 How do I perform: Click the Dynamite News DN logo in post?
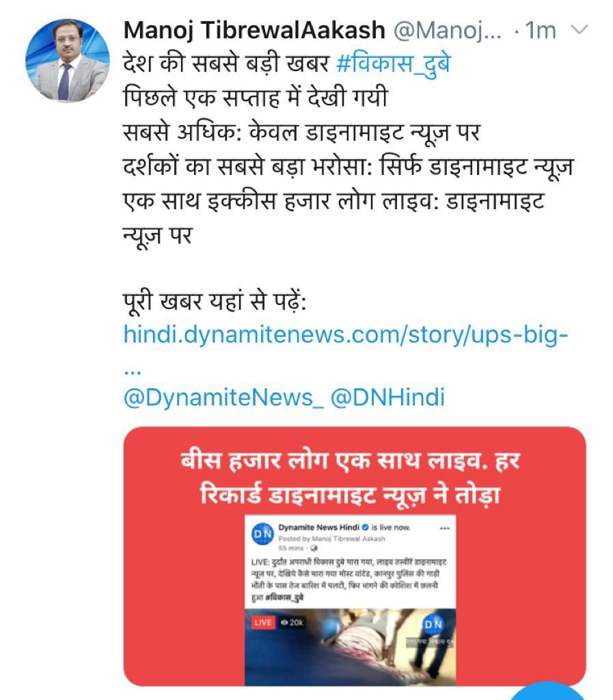[263, 533]
